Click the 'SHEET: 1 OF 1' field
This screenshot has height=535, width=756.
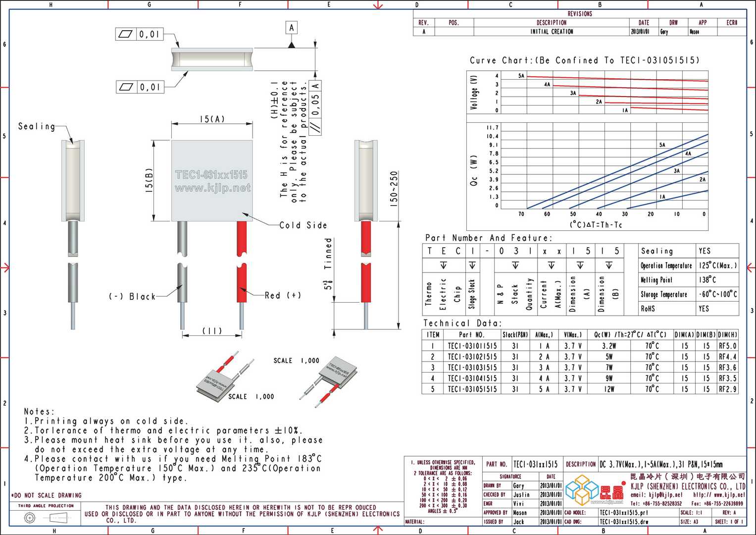pyautogui.click(x=730, y=522)
